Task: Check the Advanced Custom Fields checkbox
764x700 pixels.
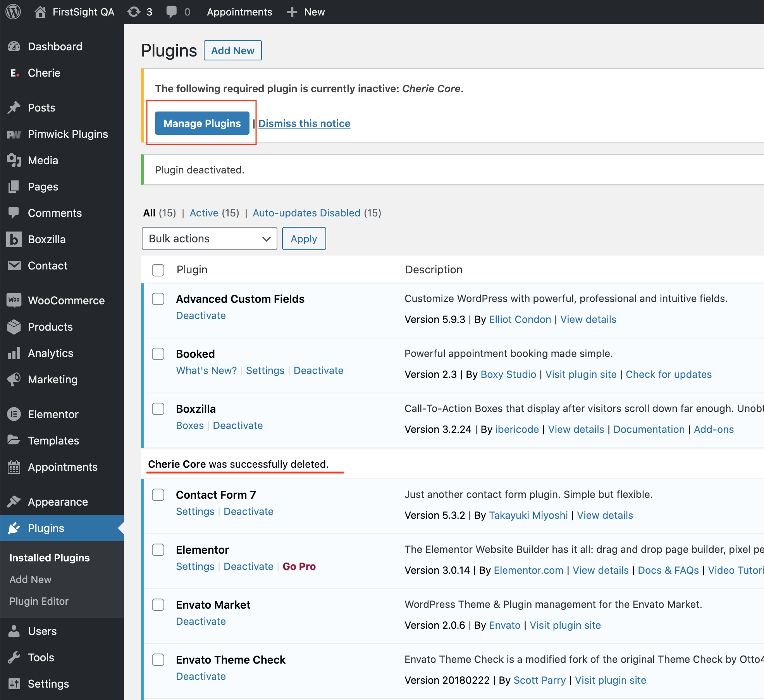Action: pos(158,299)
